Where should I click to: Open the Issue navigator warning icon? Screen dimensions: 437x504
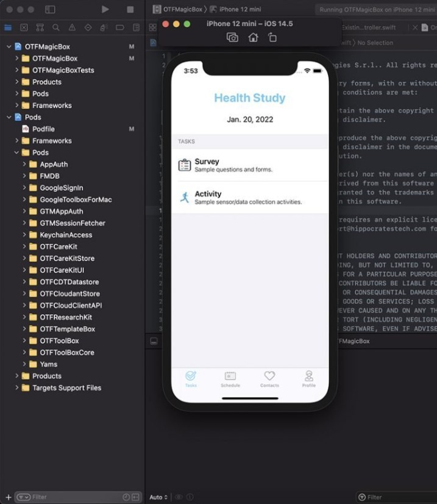click(73, 27)
